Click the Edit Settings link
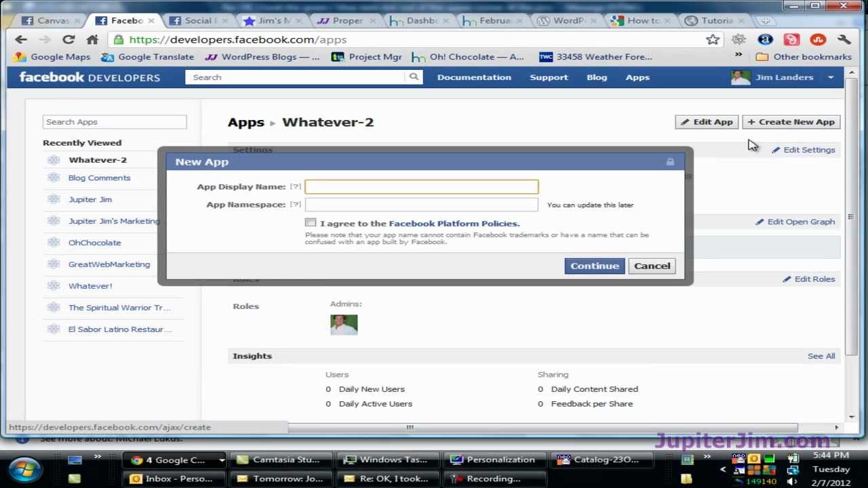The image size is (868, 488). pyautogui.click(x=804, y=150)
